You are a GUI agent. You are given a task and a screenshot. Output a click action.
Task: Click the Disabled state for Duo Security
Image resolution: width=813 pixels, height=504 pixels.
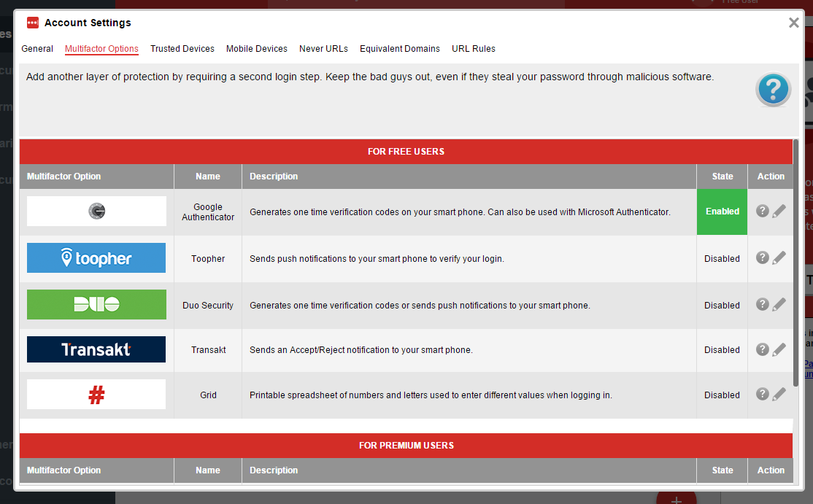coord(722,305)
